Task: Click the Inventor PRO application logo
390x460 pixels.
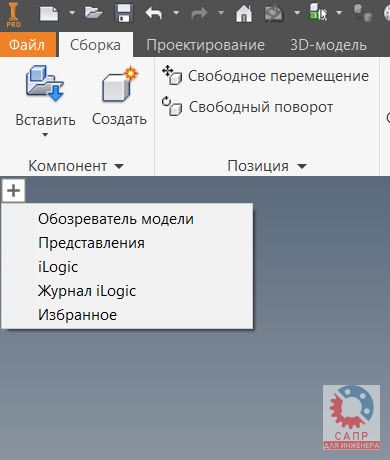Action: 13,15
